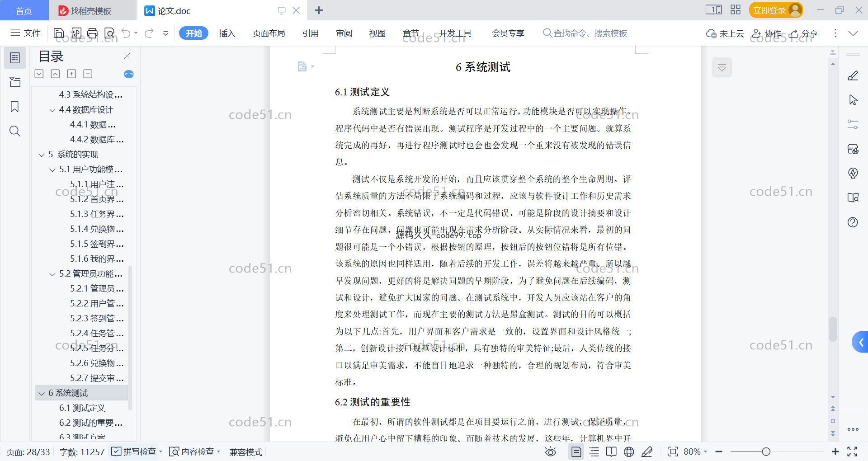Collapse the 5.1 用户功能模 tree node
The height and width of the screenshot is (461, 868).
pyautogui.click(x=52, y=169)
